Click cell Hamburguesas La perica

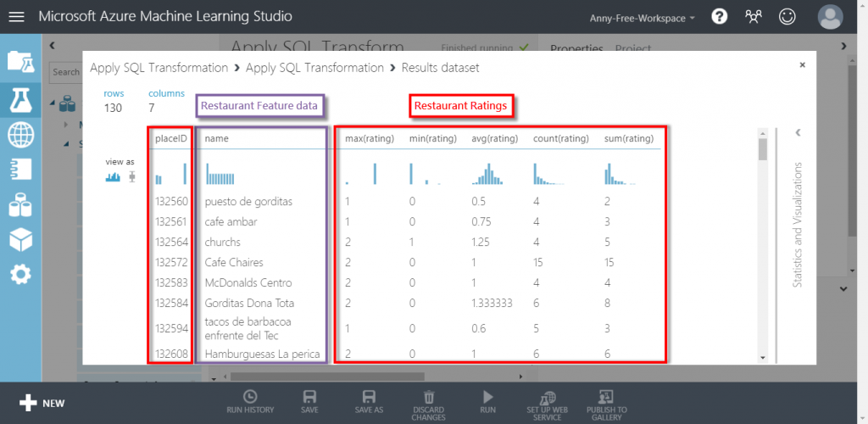point(262,353)
